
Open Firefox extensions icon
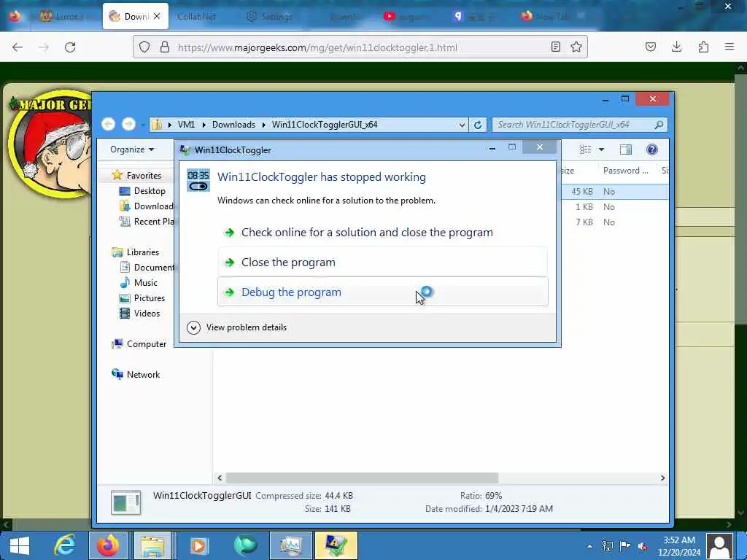click(703, 47)
